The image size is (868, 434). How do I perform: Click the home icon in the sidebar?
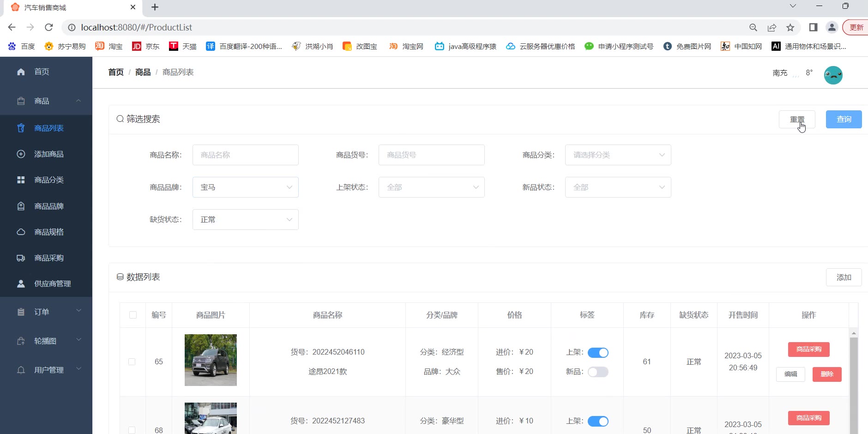pos(21,72)
